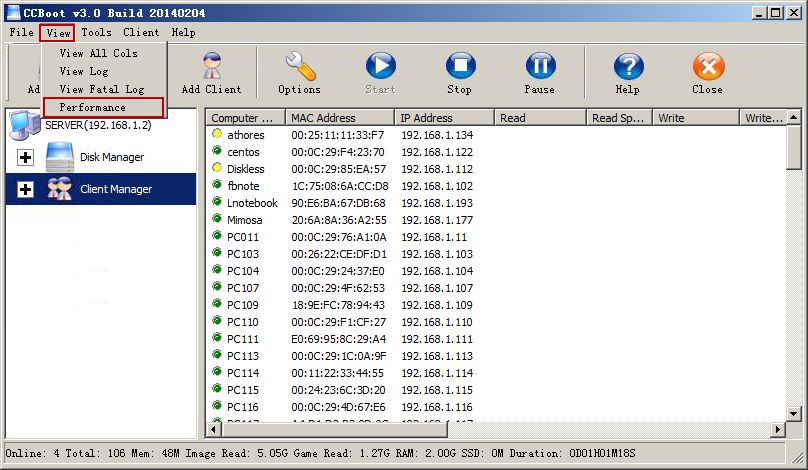The height and width of the screenshot is (470, 808).
Task: Click the vertical scrollbar down arrow
Action: [794, 413]
